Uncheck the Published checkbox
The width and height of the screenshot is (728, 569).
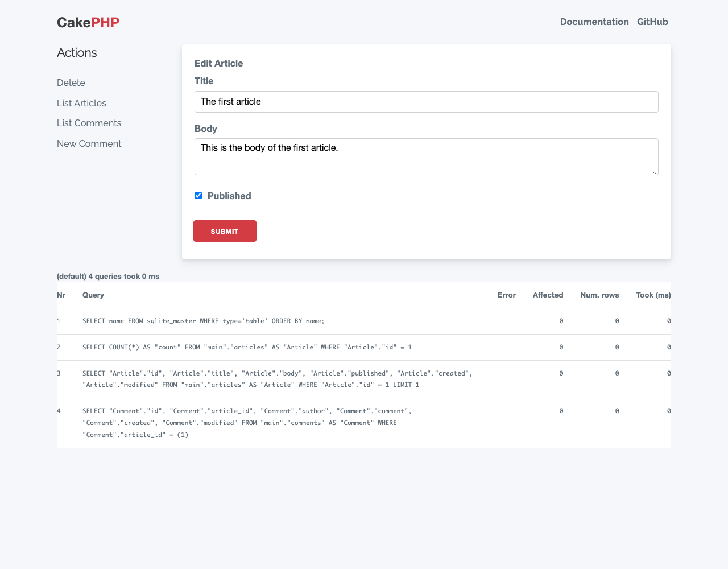click(198, 196)
